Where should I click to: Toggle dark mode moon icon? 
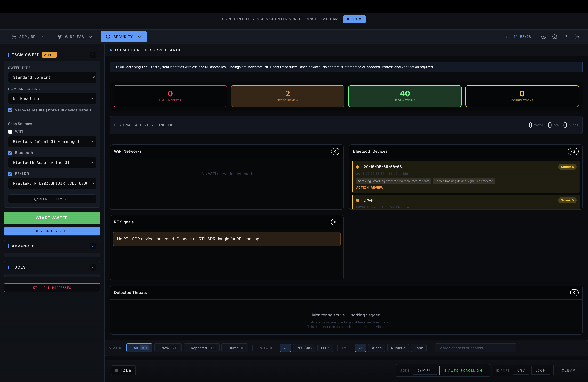543,37
